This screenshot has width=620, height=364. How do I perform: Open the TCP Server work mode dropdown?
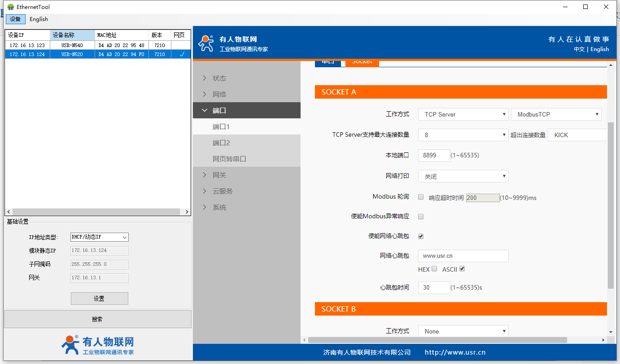click(x=463, y=114)
